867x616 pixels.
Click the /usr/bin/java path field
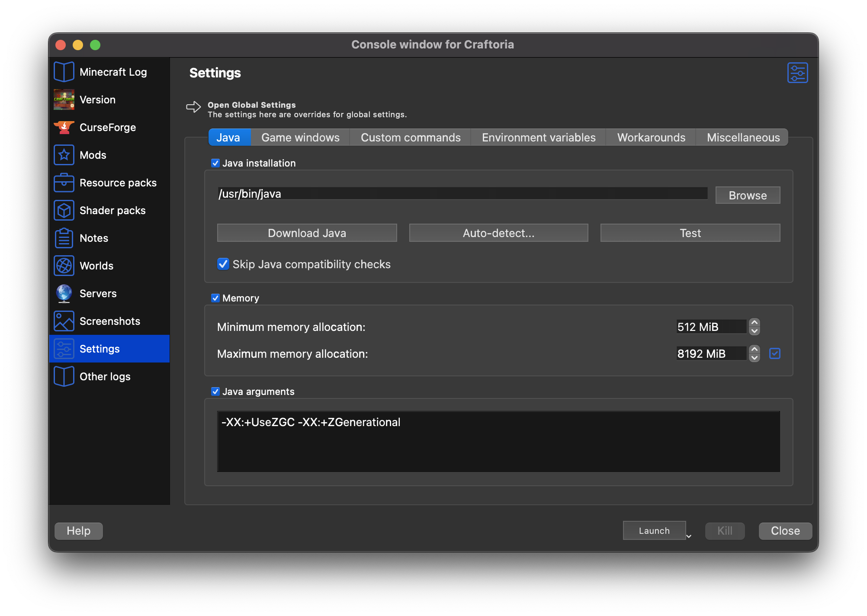(462, 194)
